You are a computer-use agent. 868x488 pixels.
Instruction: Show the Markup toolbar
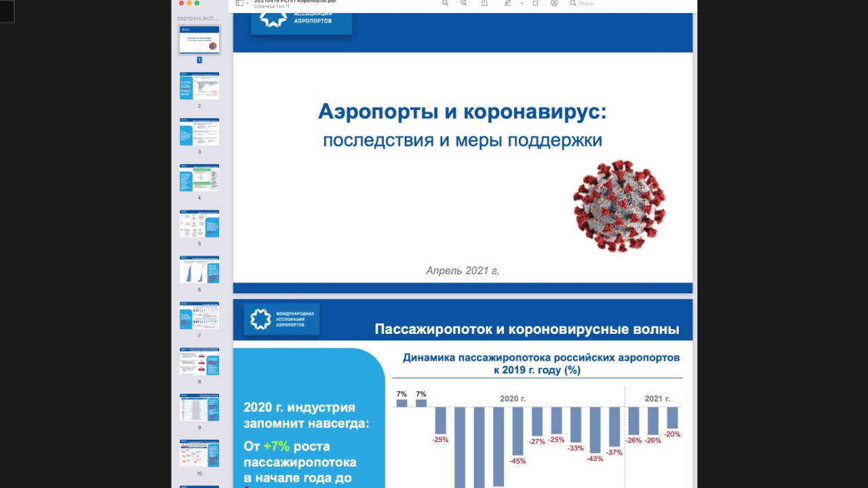coord(554,3)
